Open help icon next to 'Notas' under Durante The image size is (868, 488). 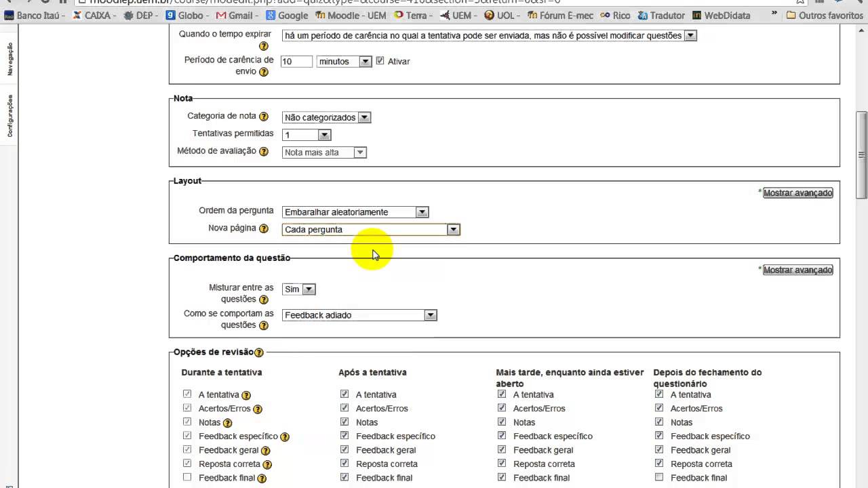click(228, 423)
